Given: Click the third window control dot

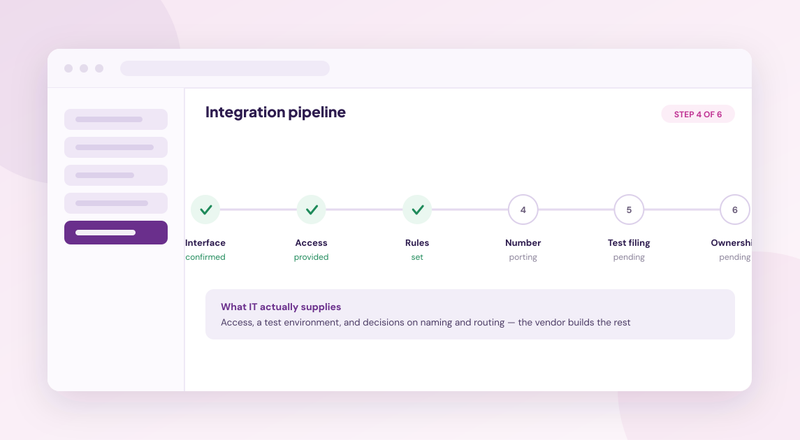Looking at the screenshot, I should coord(99,68).
